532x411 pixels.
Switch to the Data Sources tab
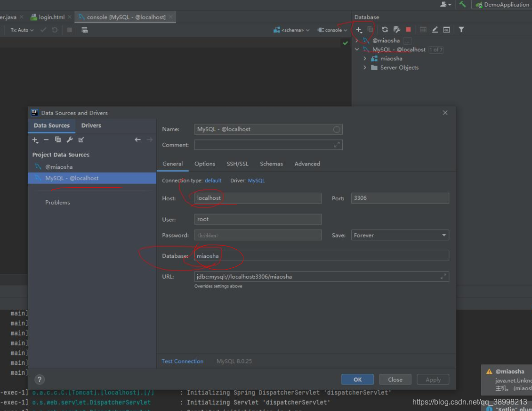(52, 126)
